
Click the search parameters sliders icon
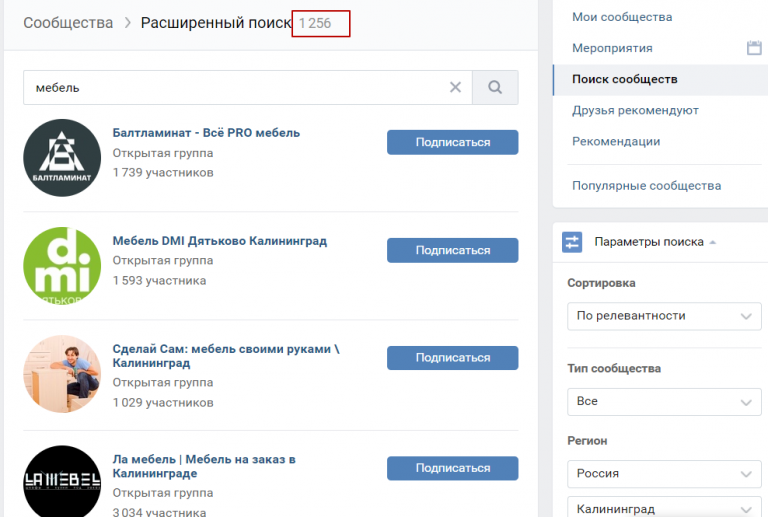coord(572,242)
